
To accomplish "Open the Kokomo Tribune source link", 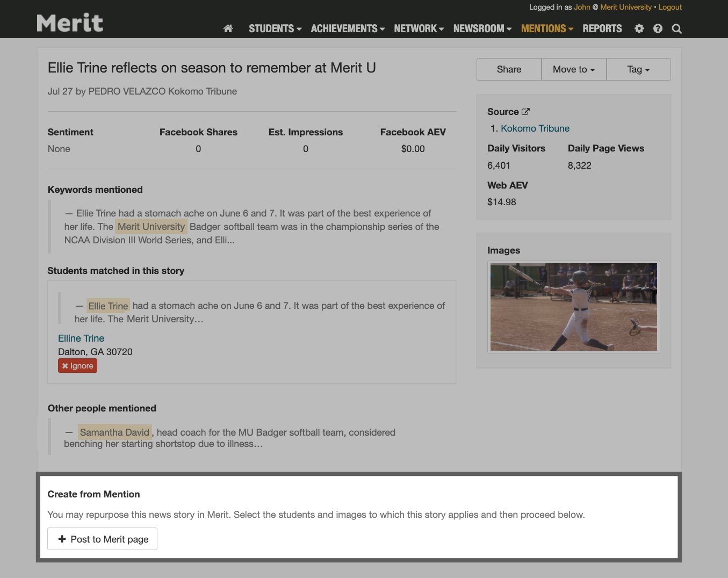I will 535,128.
